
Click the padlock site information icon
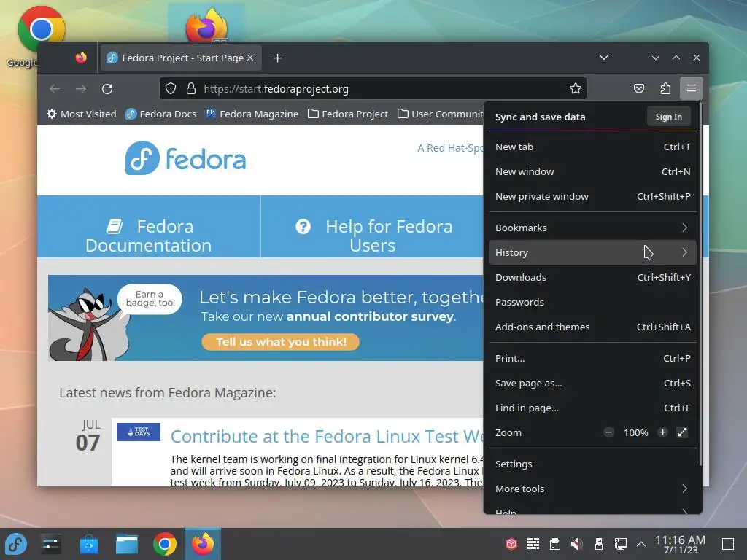click(x=191, y=88)
